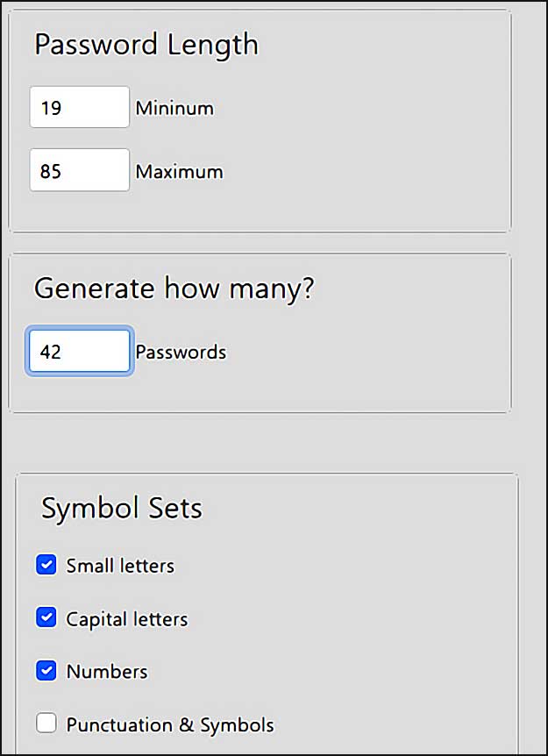Screen dimensions: 548x756
Task: Enable the Punctuation & Symbols checkbox
Action: tap(46, 724)
